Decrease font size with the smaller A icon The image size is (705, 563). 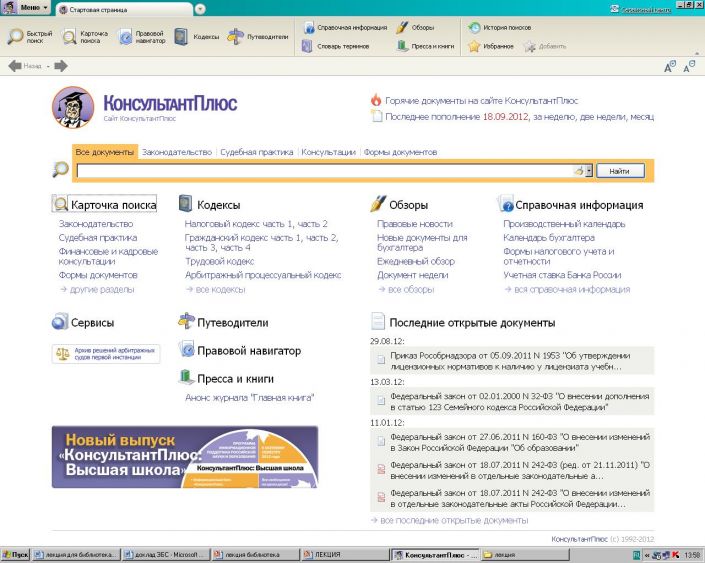689,67
